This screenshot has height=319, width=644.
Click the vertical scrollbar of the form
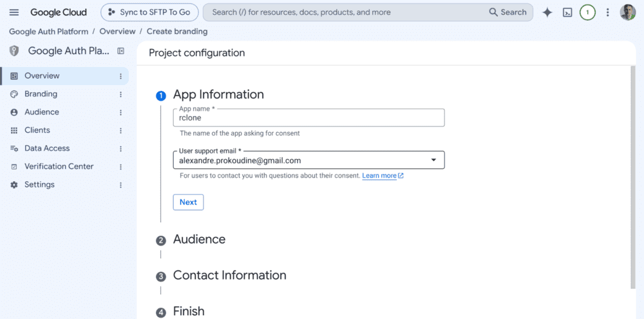pyautogui.click(x=632, y=178)
